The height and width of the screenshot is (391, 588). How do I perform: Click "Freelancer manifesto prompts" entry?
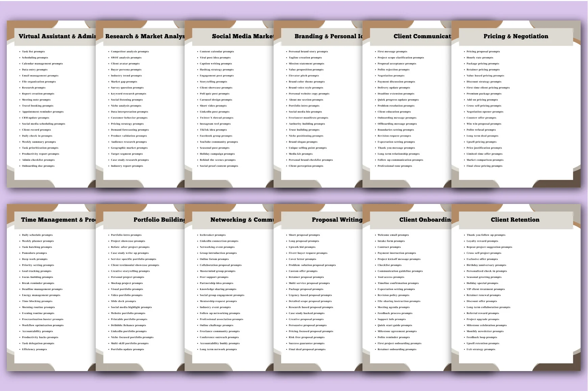pyautogui.click(x=309, y=118)
